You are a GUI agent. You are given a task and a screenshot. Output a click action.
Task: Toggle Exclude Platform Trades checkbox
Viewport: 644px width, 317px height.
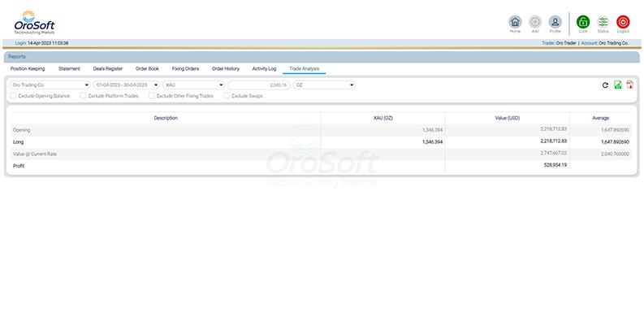pos(84,96)
